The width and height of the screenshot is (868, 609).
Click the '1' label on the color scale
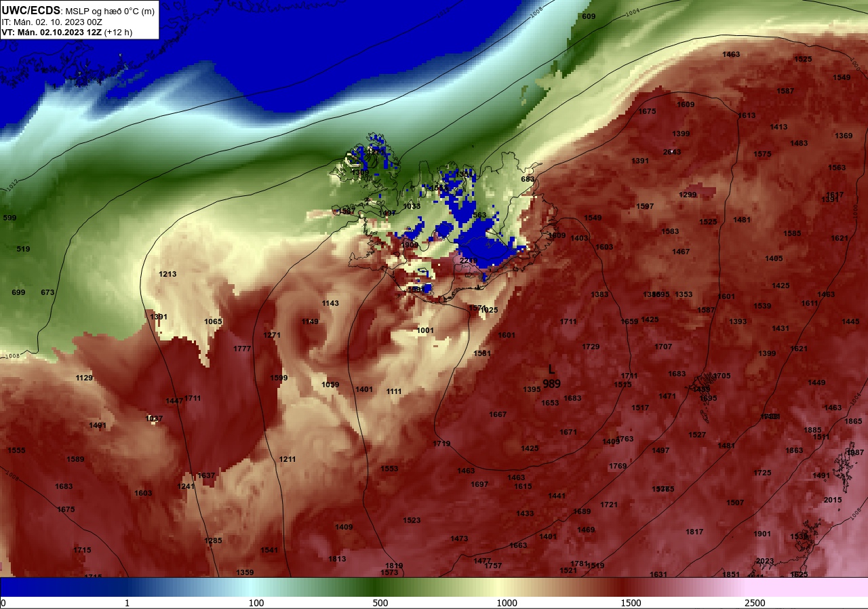coord(127,603)
